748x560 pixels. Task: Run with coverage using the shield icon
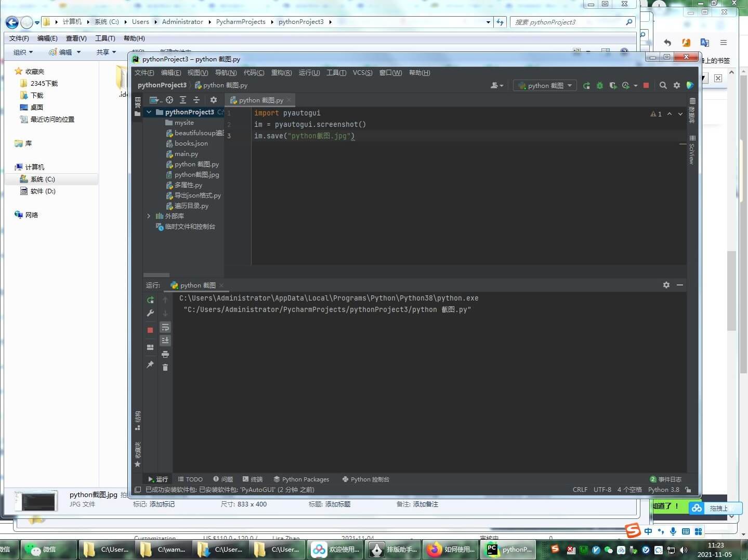point(613,86)
